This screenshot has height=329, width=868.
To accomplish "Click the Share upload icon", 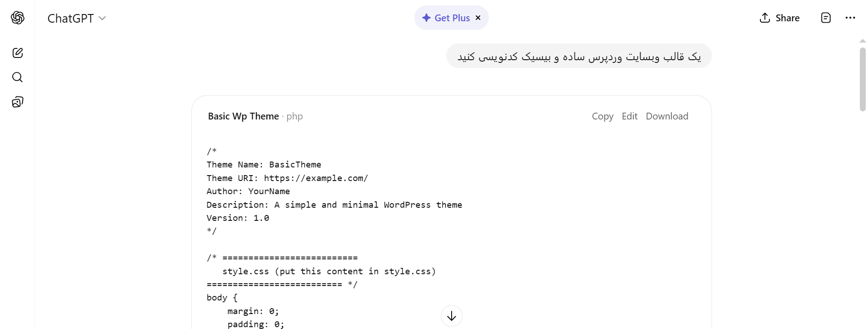I will click(764, 18).
